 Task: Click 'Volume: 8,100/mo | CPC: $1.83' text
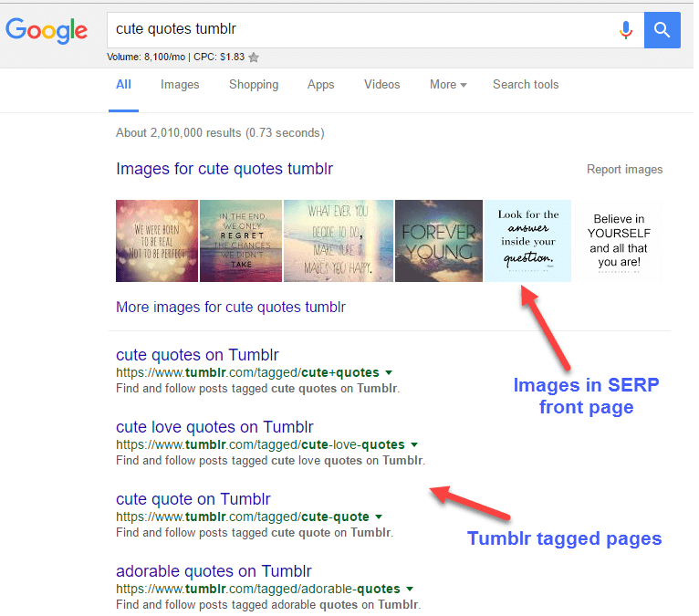coord(175,57)
